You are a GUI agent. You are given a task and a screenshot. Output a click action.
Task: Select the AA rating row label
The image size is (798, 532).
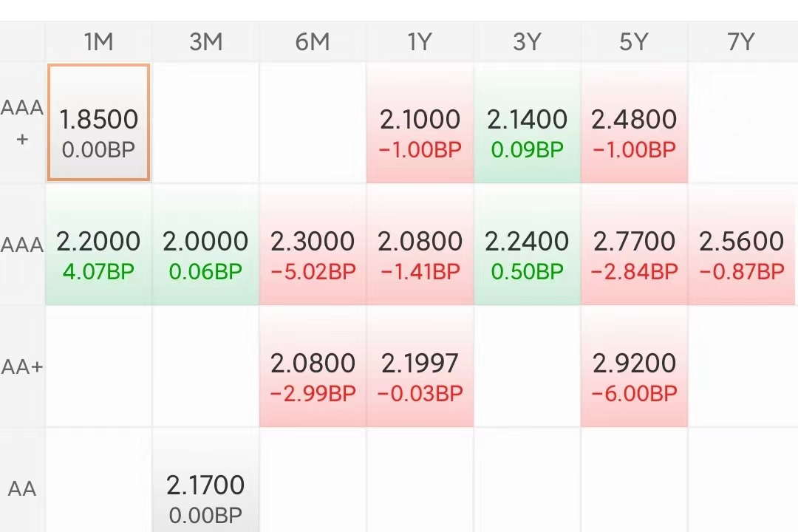pyautogui.click(x=22, y=488)
